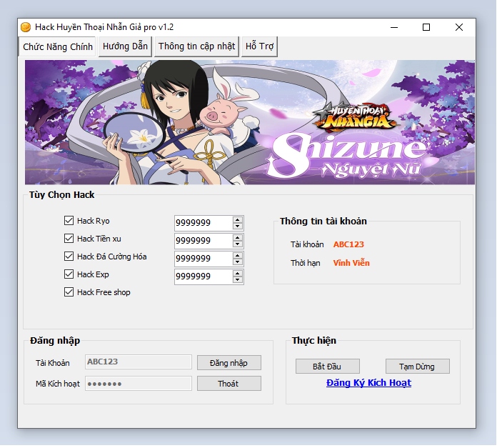This screenshot has height=448, width=497.
Task: Click the Đăng nhập button
Action: (x=229, y=363)
